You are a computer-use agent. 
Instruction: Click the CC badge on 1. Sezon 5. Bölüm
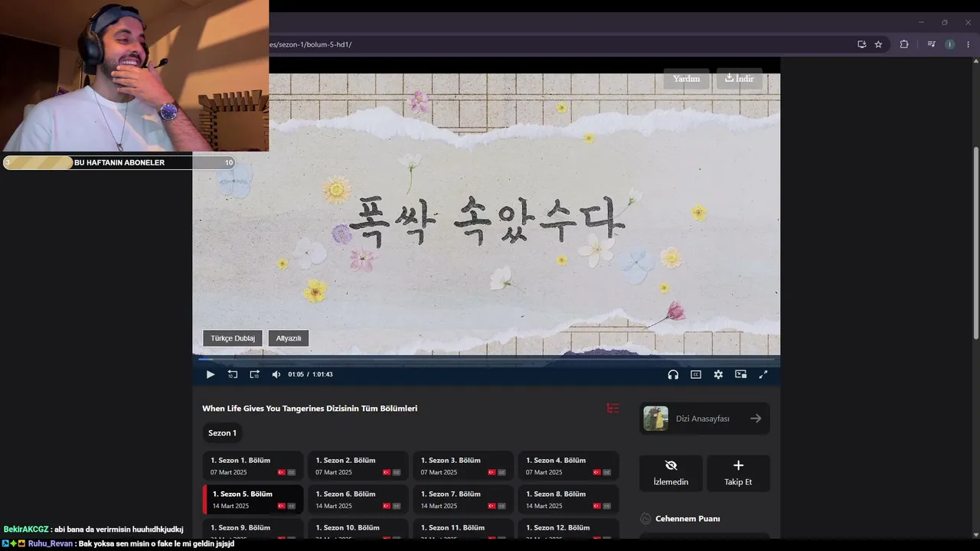[291, 507]
